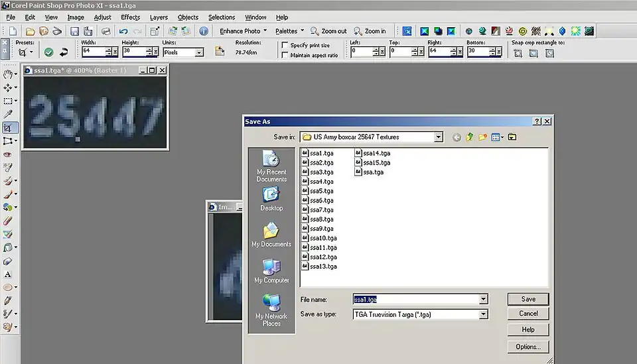Open the Effects menu
This screenshot has height=364, width=637.
coord(130,17)
